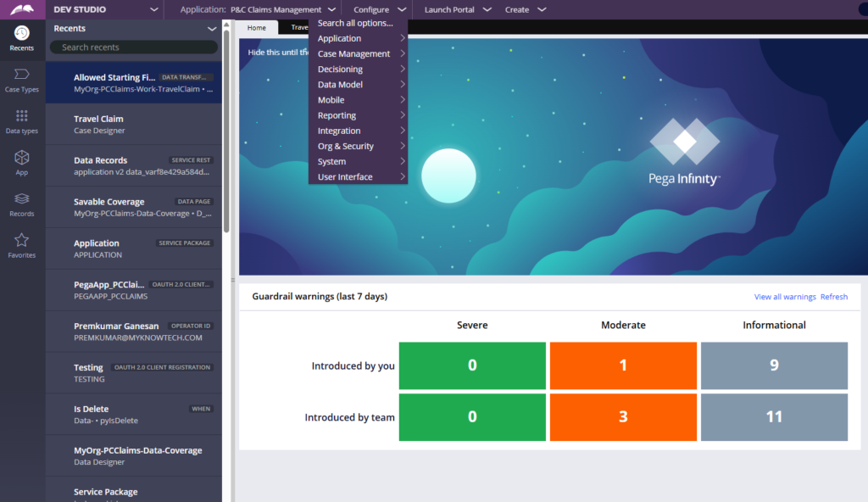
Task: Open Premkumar Ganesan operator ID
Action: click(134, 332)
